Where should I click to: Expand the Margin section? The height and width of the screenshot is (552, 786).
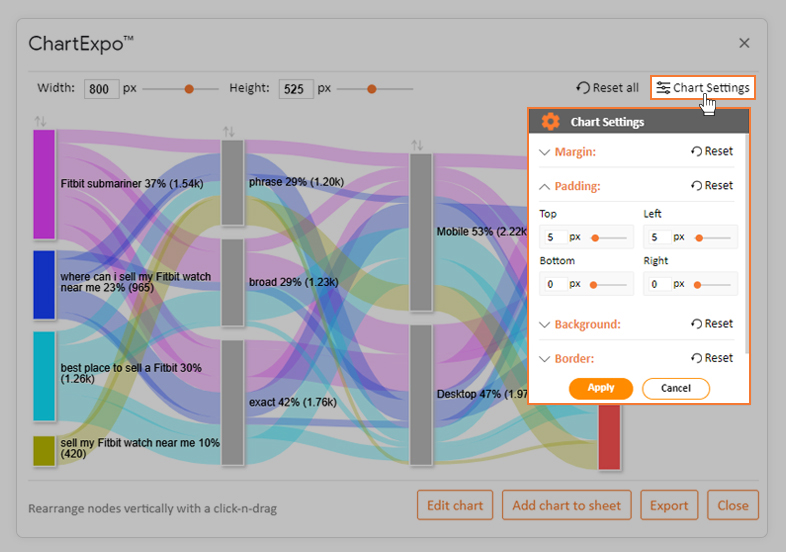pos(544,152)
